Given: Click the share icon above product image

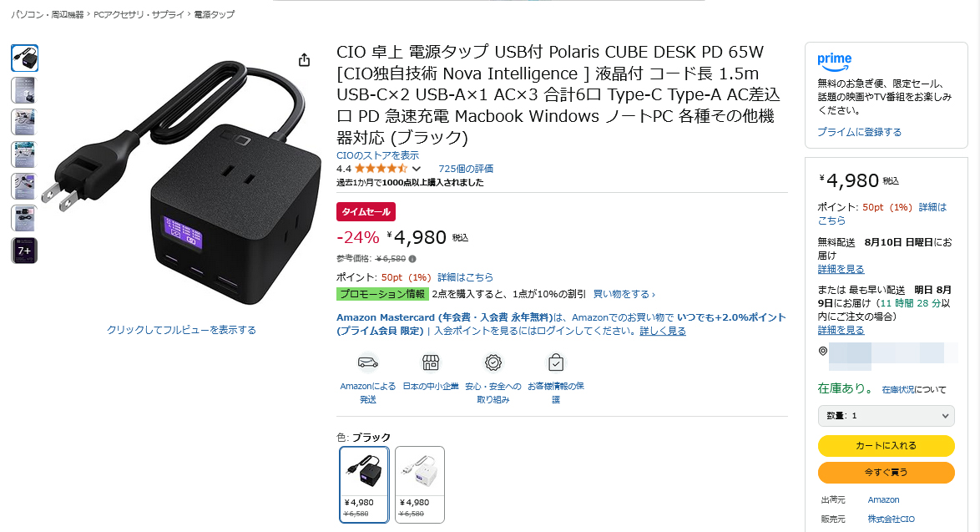Looking at the screenshot, I should click(304, 60).
